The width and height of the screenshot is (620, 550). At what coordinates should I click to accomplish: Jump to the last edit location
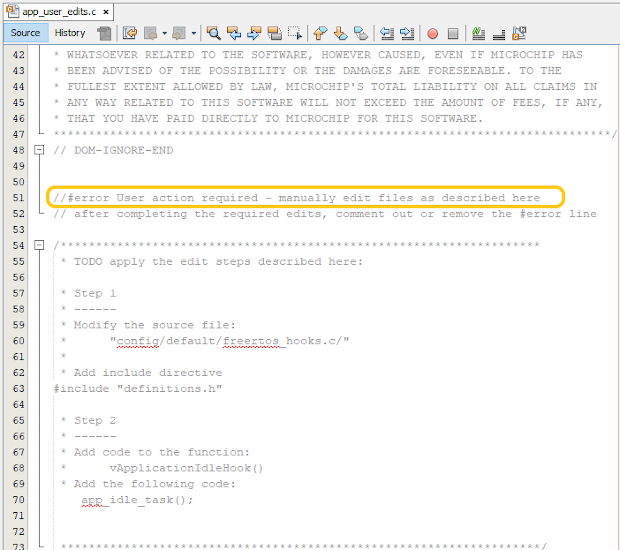(x=130, y=33)
